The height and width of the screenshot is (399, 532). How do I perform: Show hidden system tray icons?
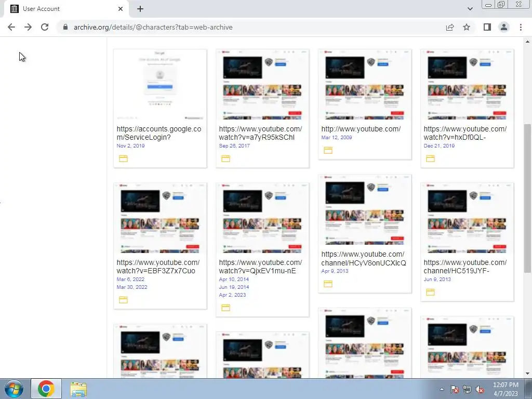[442, 389]
